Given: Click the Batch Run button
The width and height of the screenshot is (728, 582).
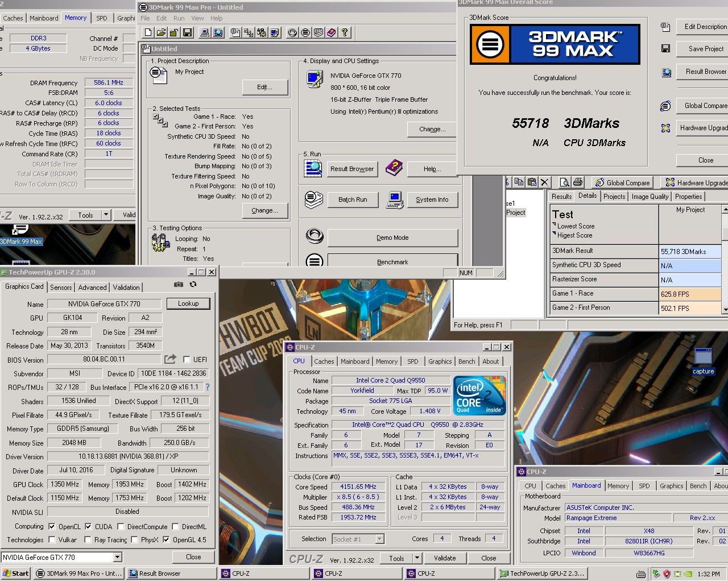Looking at the screenshot, I should tap(353, 199).
